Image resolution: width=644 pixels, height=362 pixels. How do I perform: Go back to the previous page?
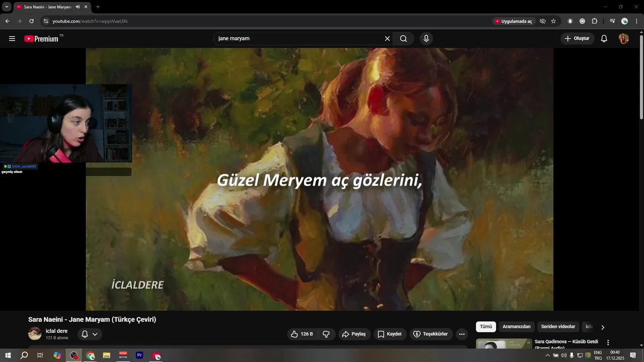(x=7, y=21)
